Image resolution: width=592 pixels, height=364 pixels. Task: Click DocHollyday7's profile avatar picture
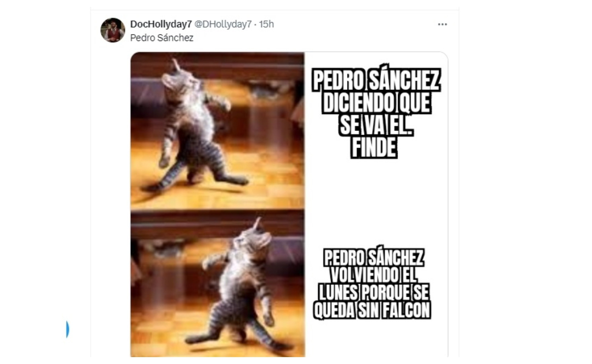(113, 30)
